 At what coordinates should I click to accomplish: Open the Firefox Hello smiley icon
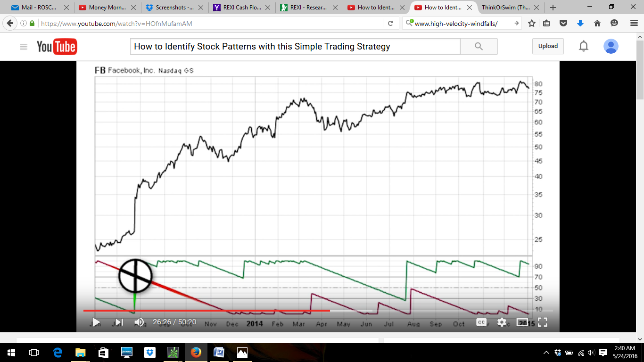click(614, 23)
